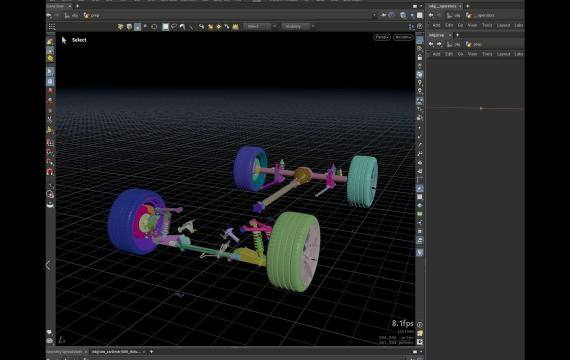Click the prep node path in viewport header
The height and width of the screenshot is (360, 570).
click(x=92, y=16)
